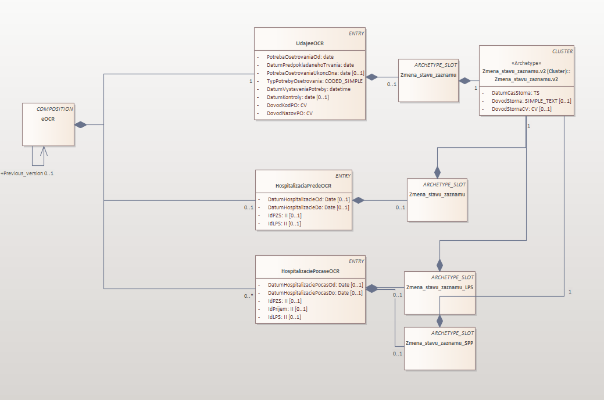Click the +Previous_version 0..1 role label
Screen dimensions: 604x400
(27, 173)
